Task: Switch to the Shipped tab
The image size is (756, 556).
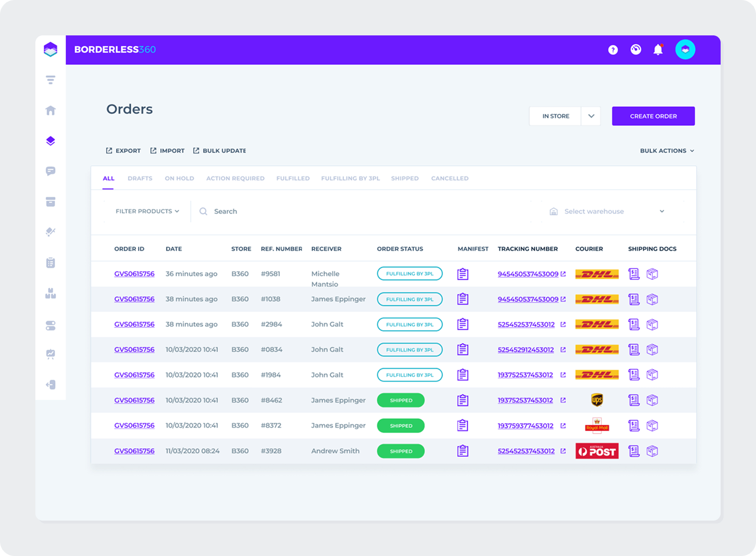Action: coord(404,178)
